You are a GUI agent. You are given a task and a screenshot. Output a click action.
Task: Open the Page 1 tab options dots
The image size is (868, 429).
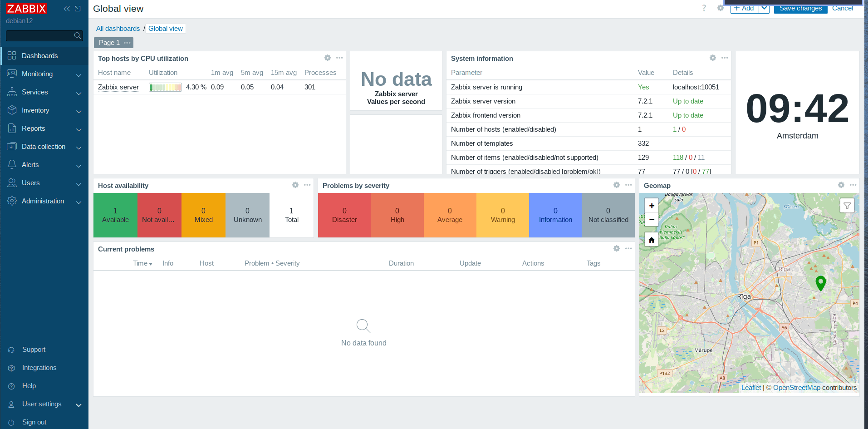[x=127, y=43]
